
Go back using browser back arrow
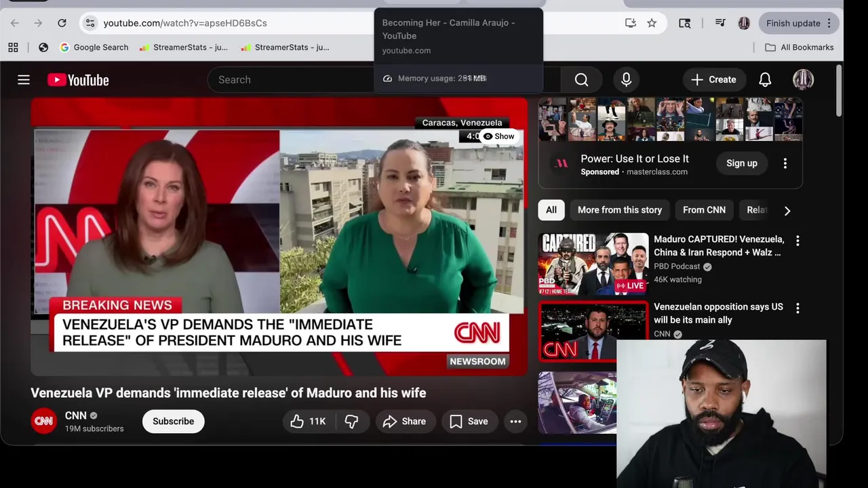coord(15,23)
